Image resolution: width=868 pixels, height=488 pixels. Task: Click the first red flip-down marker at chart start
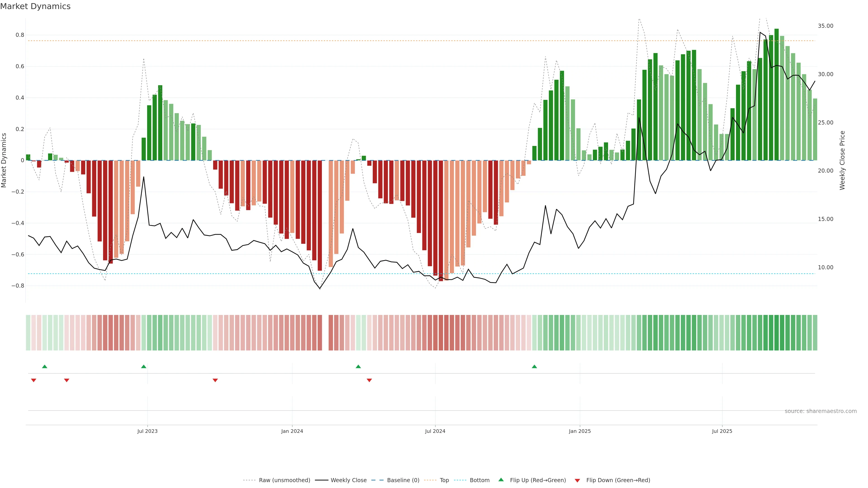click(x=33, y=380)
